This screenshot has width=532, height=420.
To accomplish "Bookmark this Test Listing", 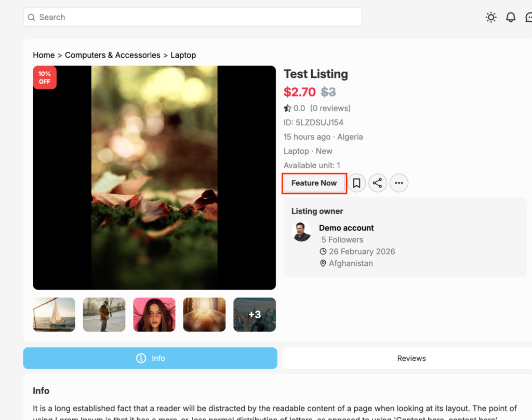I will click(x=356, y=183).
